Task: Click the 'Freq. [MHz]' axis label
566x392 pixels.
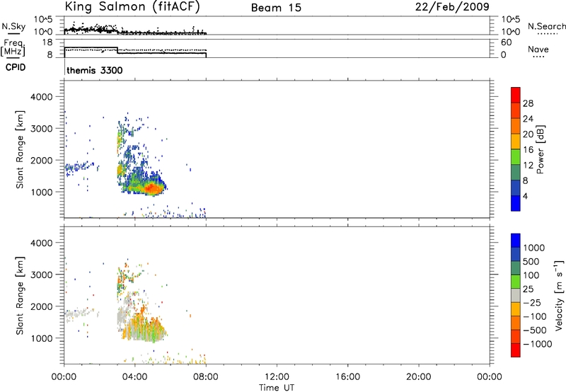Action: [13, 47]
